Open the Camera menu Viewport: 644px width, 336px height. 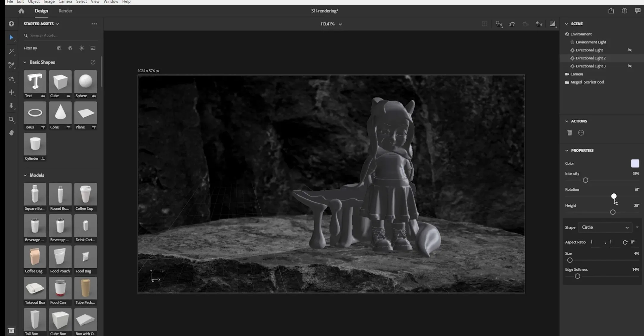tap(65, 2)
